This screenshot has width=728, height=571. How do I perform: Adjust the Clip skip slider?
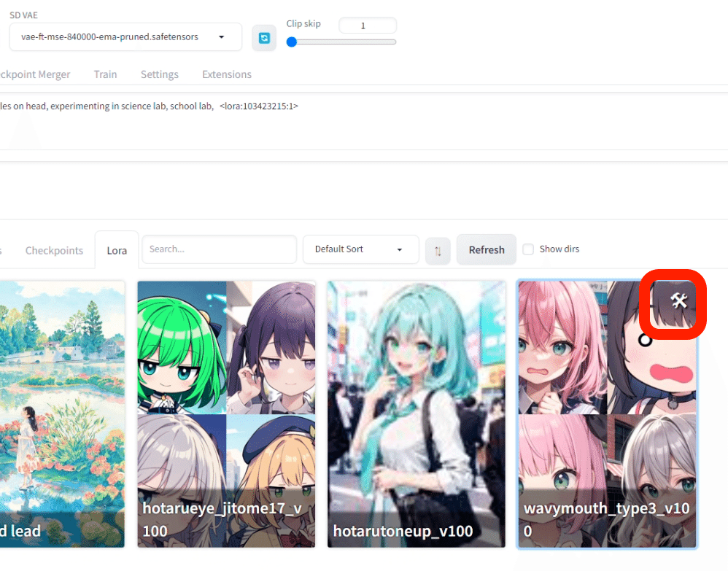tap(341, 42)
